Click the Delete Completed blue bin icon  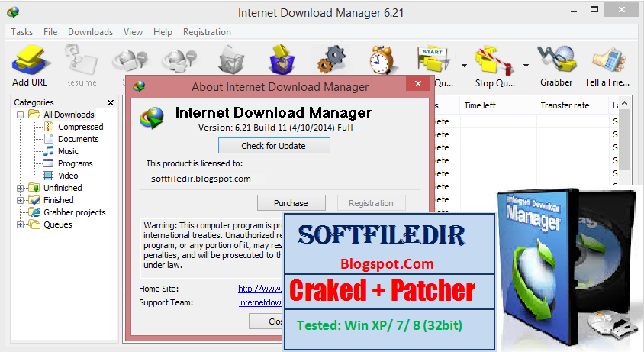point(282,60)
